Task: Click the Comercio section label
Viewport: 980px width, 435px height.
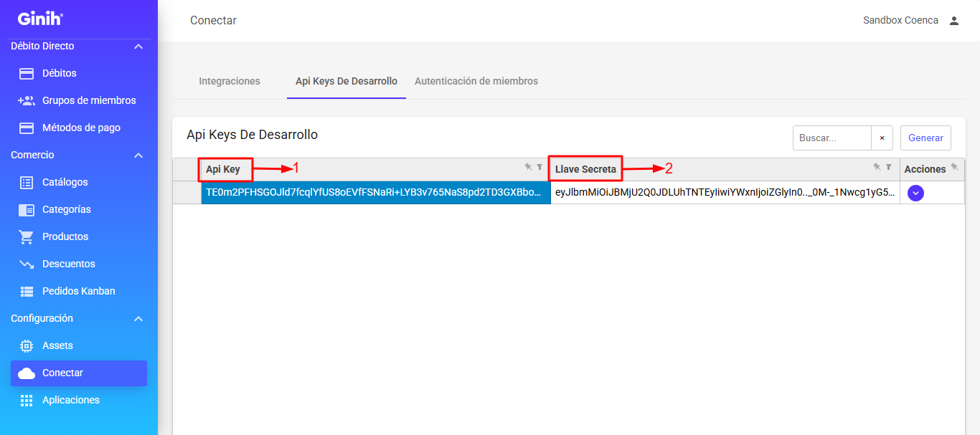Action: [x=32, y=155]
